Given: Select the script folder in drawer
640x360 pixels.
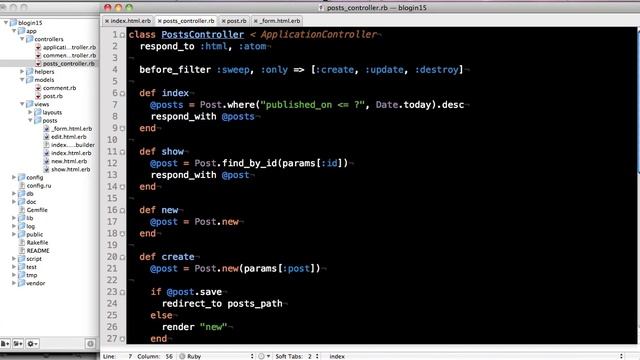Looking at the screenshot, I should click(x=34, y=259).
